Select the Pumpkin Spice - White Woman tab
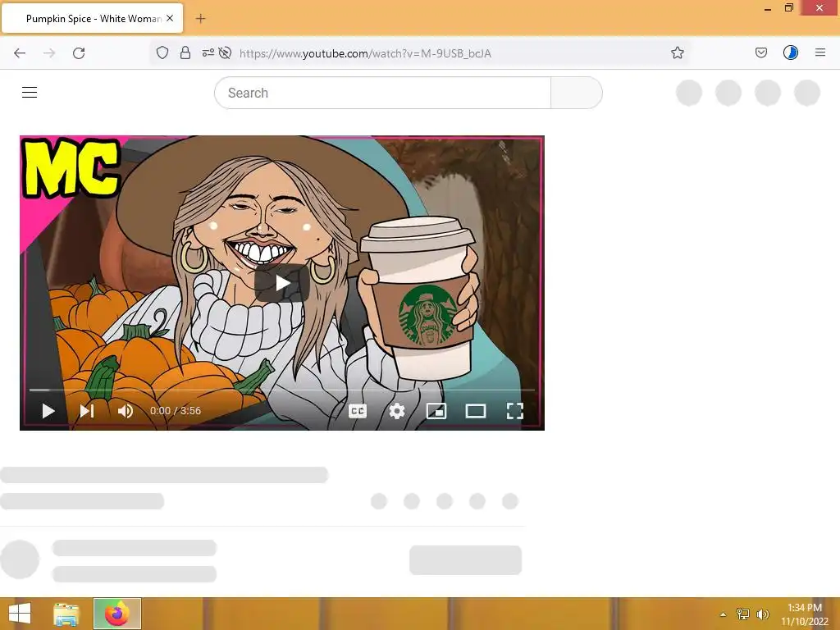The width and height of the screenshot is (840, 630). pyautogui.click(x=93, y=18)
